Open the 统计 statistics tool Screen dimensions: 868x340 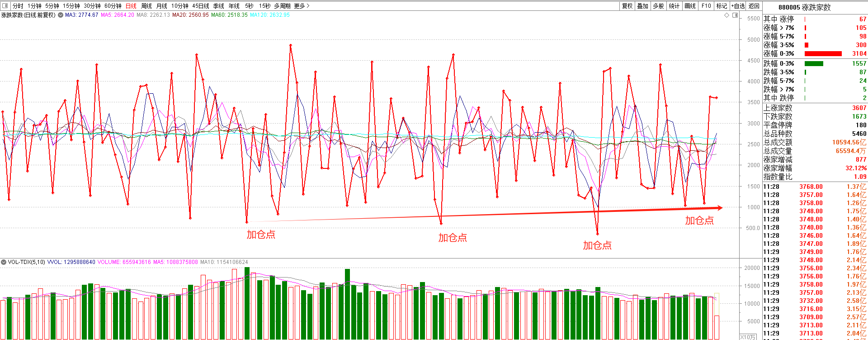[x=674, y=6]
